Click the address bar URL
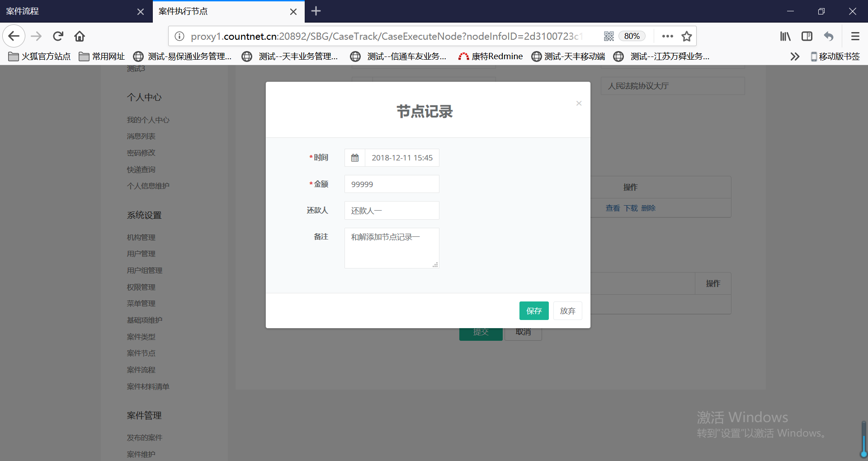868x461 pixels. point(387,36)
